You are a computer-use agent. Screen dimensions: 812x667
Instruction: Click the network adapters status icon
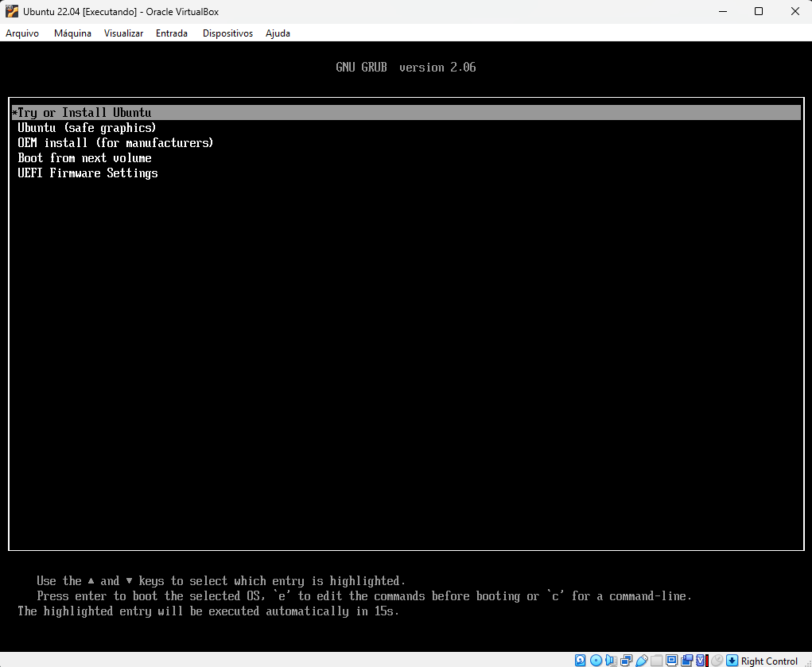click(x=626, y=661)
